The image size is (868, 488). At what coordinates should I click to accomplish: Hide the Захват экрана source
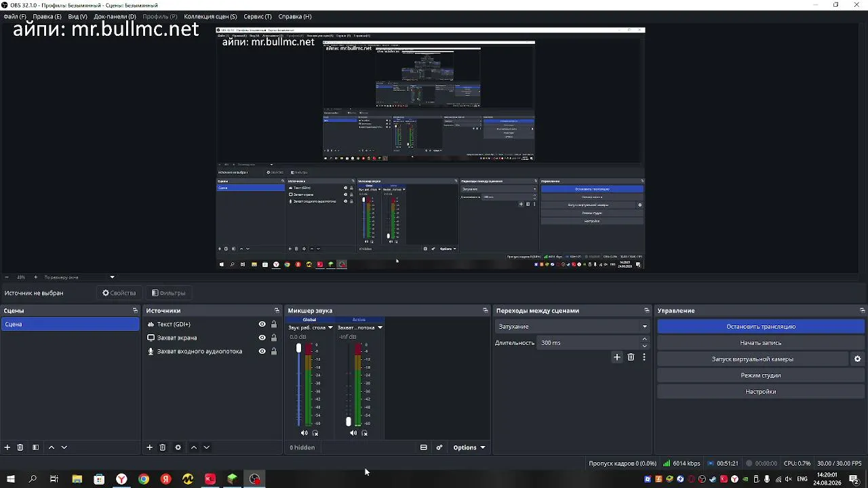click(262, 338)
